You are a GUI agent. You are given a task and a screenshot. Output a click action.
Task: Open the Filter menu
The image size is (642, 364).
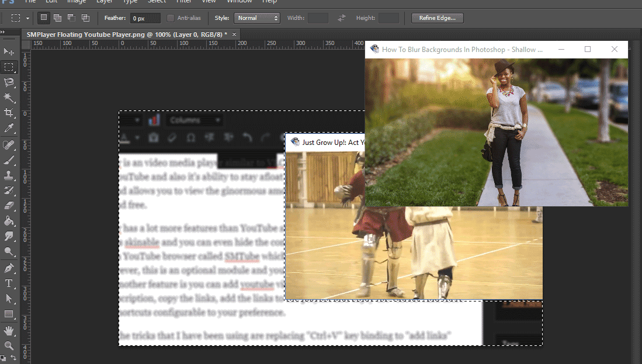coord(183,2)
